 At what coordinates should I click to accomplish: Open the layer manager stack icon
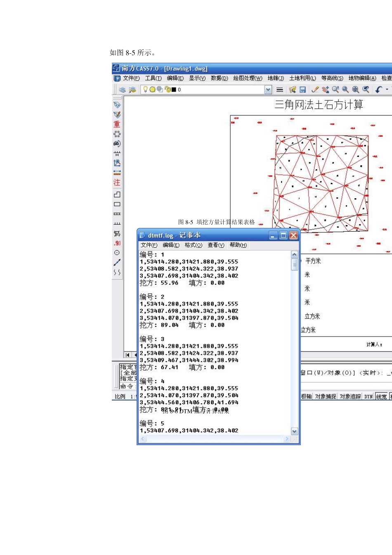(122, 90)
